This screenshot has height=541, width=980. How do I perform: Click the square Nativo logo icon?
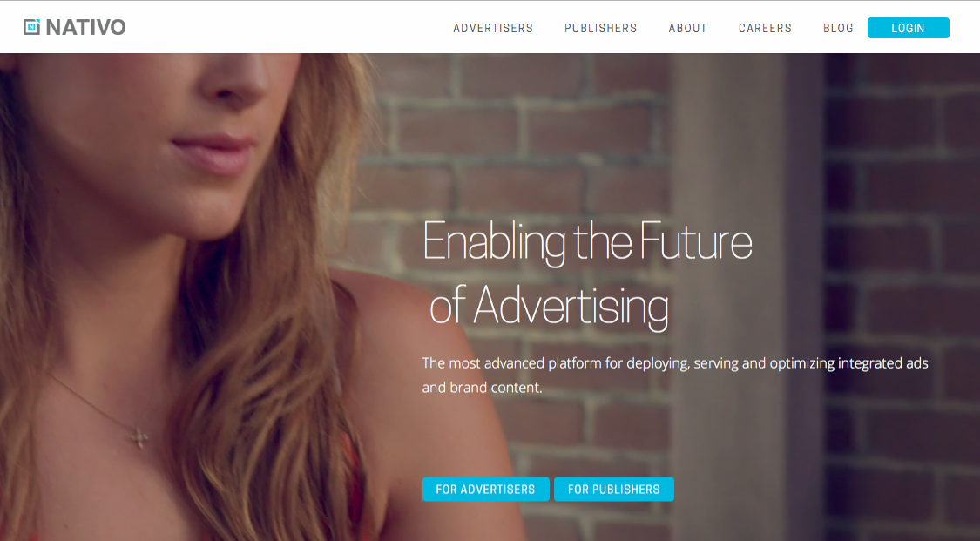(x=31, y=27)
